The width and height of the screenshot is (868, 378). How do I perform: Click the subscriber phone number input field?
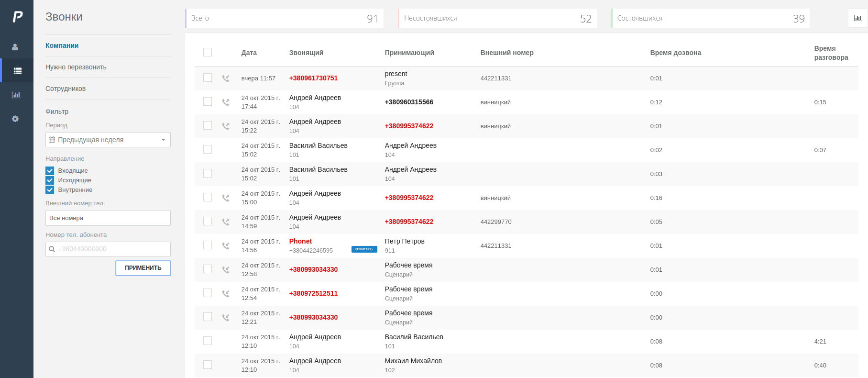click(108, 249)
